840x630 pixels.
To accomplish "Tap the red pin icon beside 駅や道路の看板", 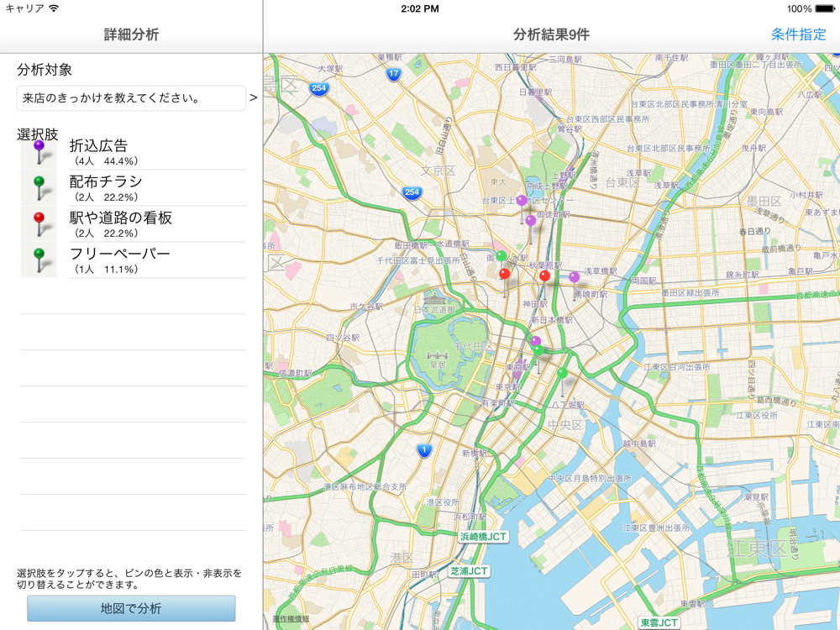I will 39,223.
